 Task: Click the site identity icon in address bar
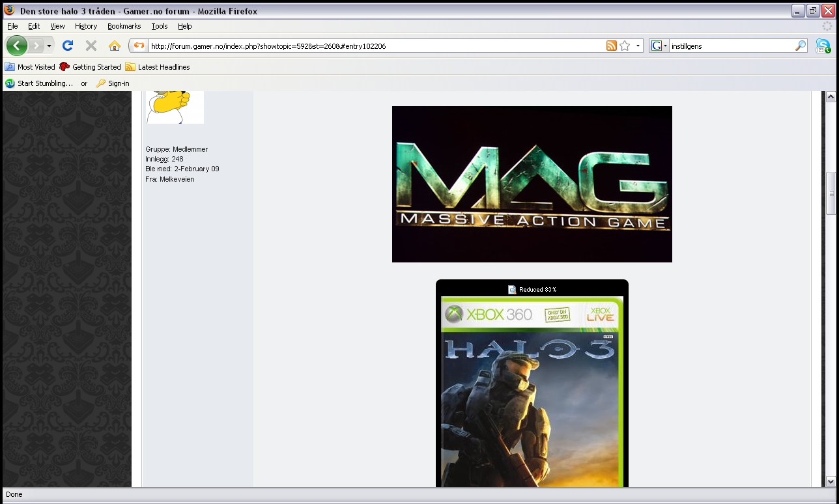(x=139, y=46)
